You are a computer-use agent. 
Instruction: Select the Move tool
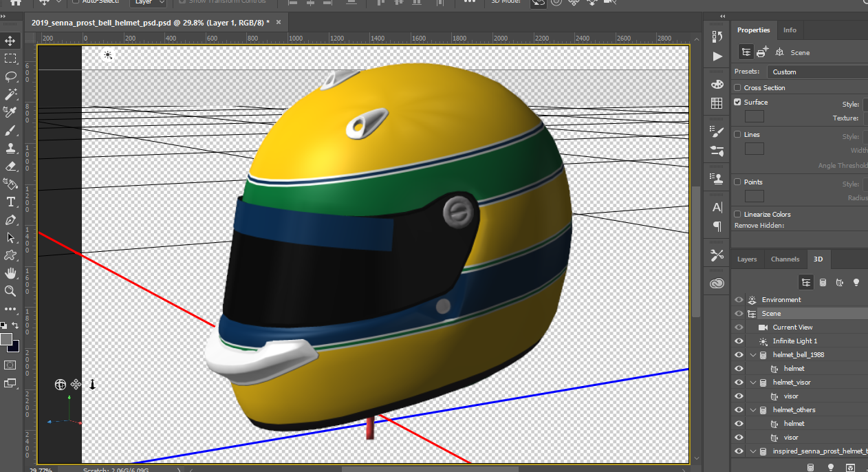(10, 41)
